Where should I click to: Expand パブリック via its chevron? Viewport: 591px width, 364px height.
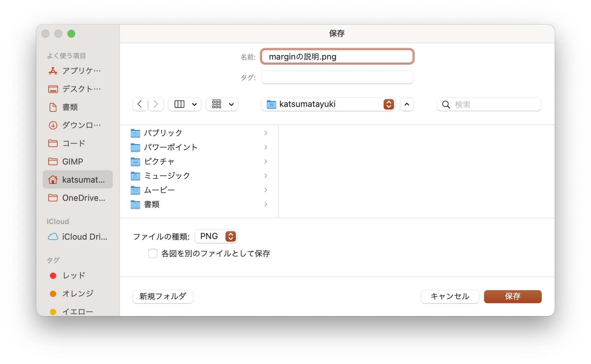tap(266, 133)
